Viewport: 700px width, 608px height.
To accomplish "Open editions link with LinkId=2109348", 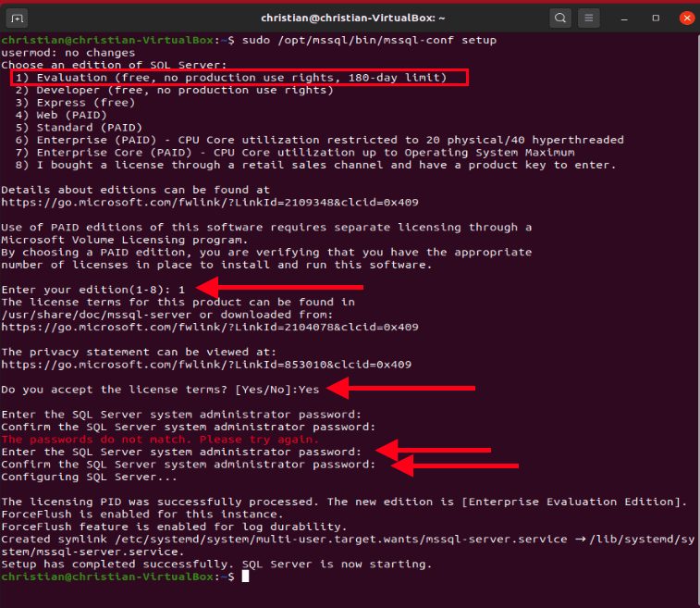I will tap(209, 203).
